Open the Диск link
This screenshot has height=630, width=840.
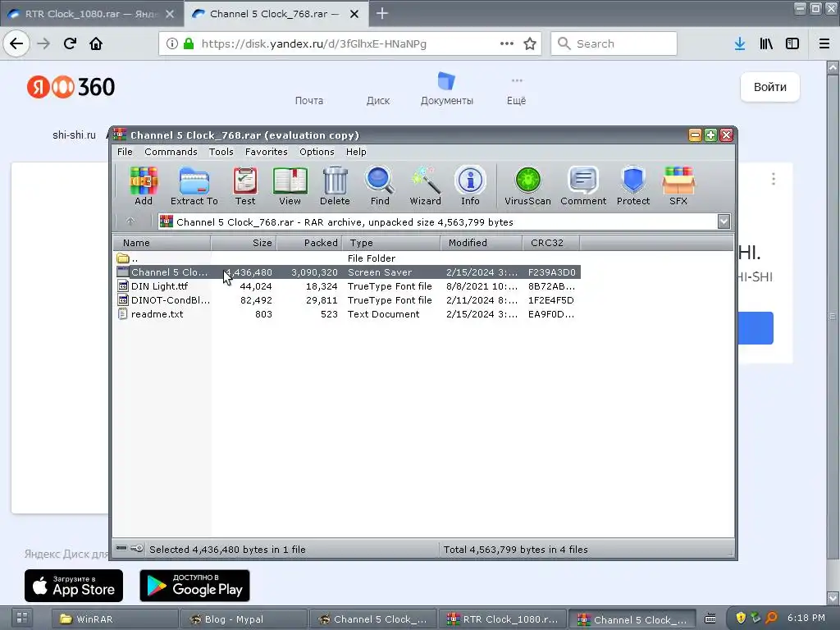click(x=377, y=101)
